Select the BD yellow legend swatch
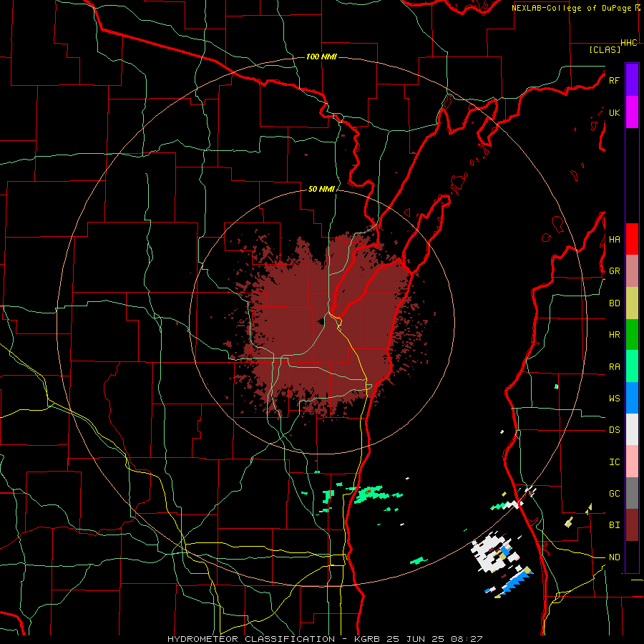Viewport: 644px width, 644px height. click(632, 303)
